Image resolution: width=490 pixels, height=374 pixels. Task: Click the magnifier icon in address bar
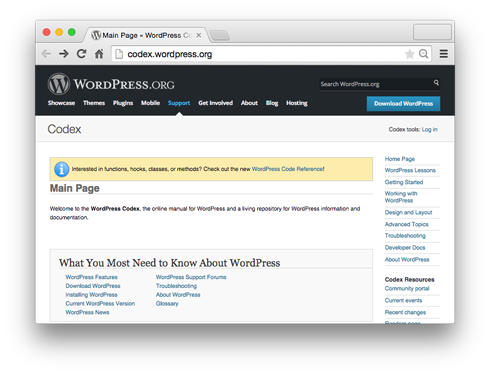point(423,54)
